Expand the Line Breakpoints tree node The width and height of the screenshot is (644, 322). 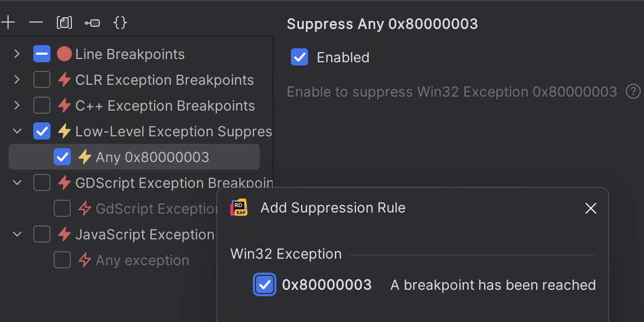[17, 54]
